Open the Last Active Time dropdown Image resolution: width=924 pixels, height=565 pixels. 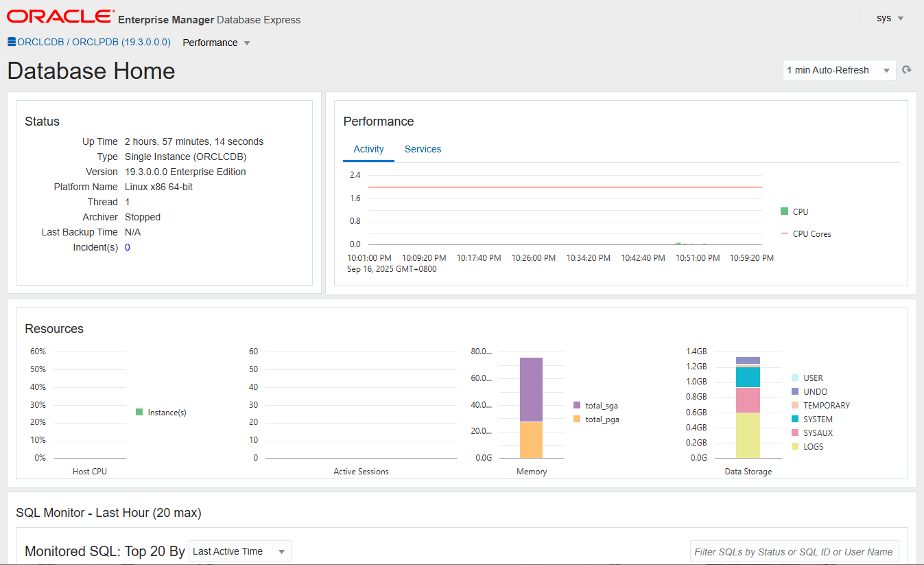(x=239, y=551)
